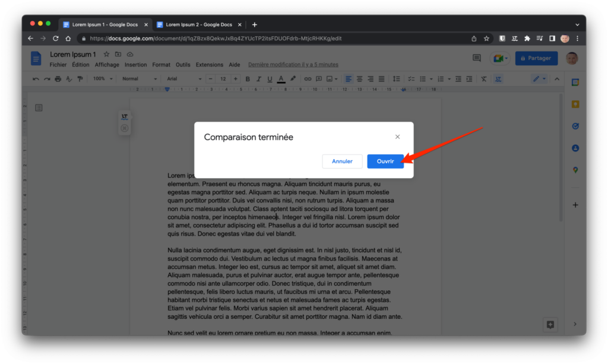The height and width of the screenshot is (364, 608).
Task: Click the Undo icon in the toolbar
Action: pyautogui.click(x=36, y=79)
